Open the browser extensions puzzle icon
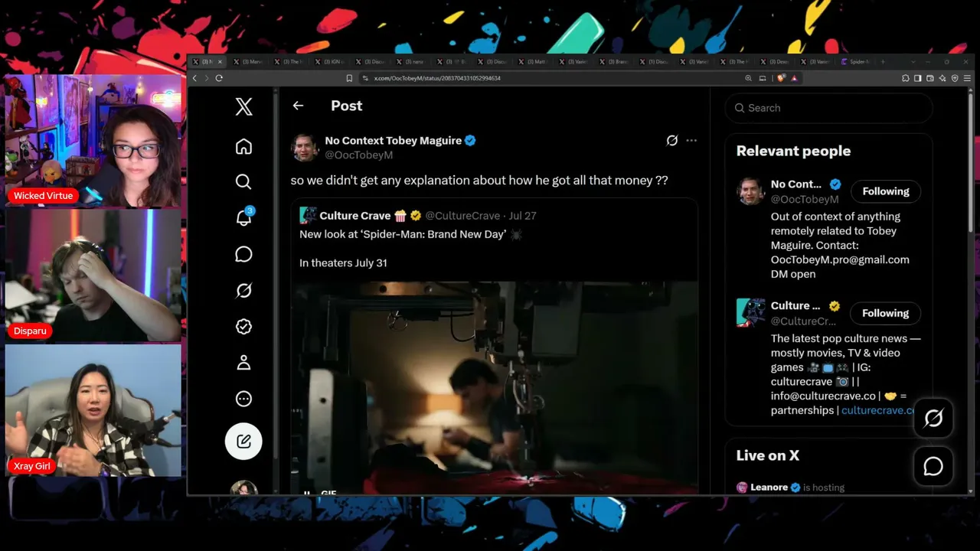Viewport: 980px width, 551px height. click(906, 78)
